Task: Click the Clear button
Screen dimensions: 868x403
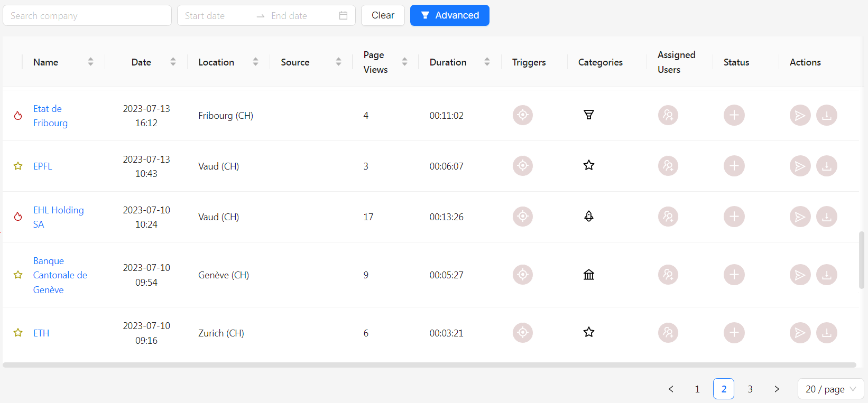Action: point(383,15)
